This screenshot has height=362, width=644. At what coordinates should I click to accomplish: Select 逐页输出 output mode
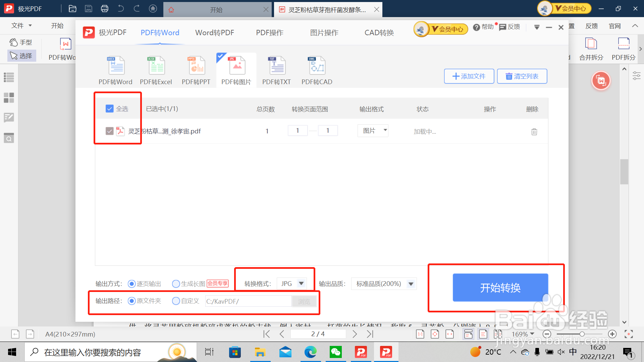click(x=132, y=284)
